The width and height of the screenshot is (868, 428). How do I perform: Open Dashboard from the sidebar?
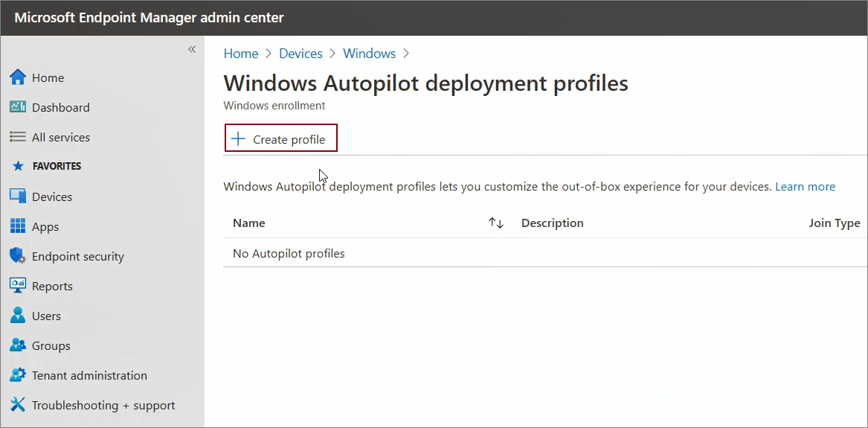pos(61,107)
